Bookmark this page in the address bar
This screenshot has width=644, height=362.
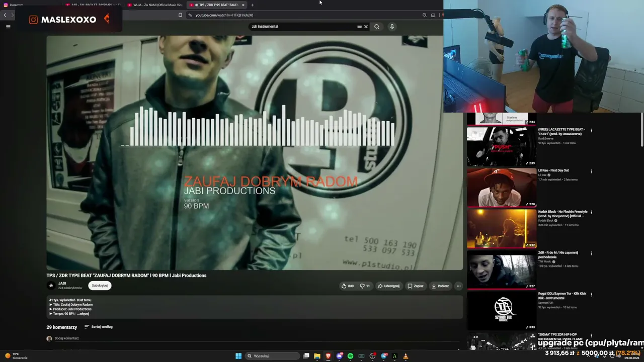(180, 15)
